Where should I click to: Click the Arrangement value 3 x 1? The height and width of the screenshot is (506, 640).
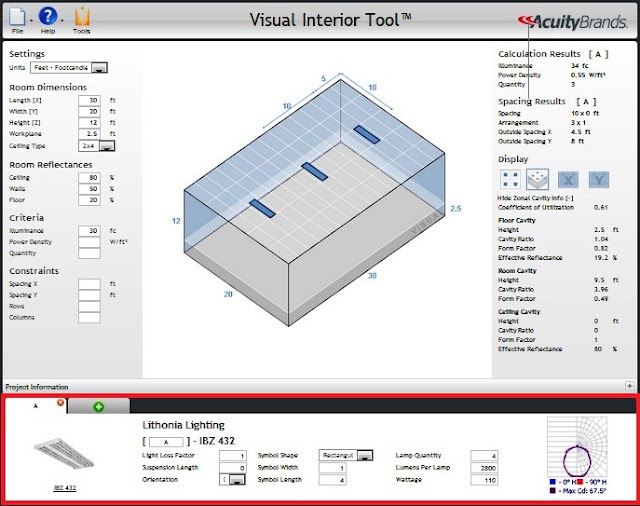[578, 122]
